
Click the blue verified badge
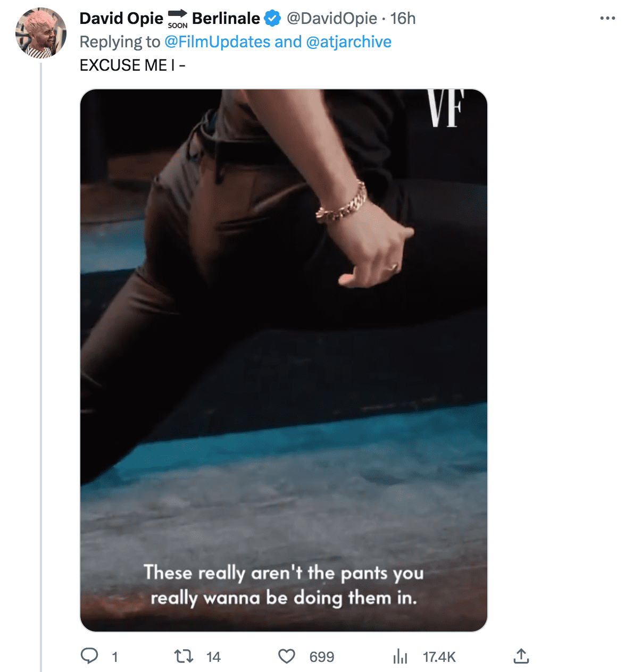tap(272, 19)
